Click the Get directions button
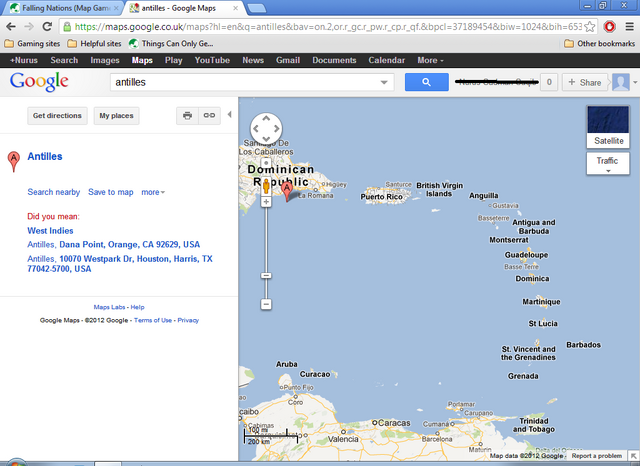 (x=57, y=115)
